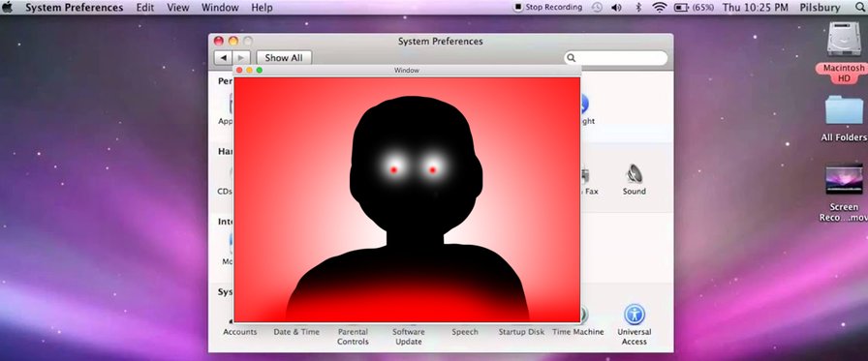Open the Universal Access preferences
The image size is (868, 361).
click(x=635, y=324)
